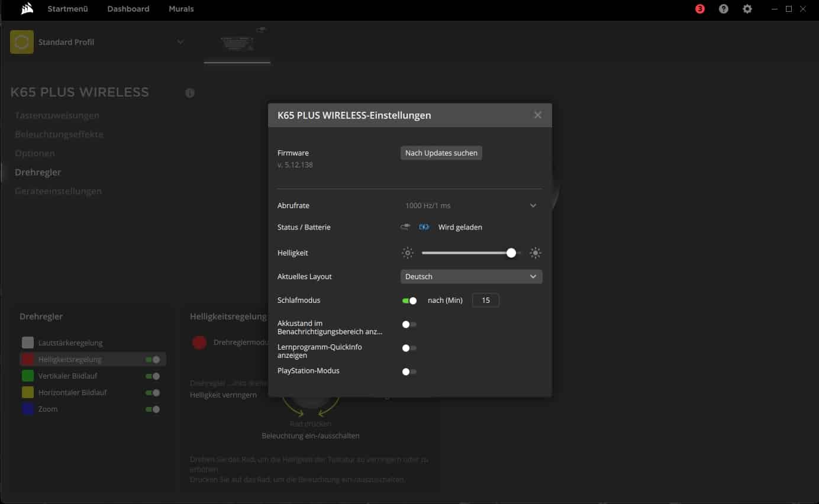
Task: Expand the Standard Profil chevron
Action: click(x=180, y=42)
